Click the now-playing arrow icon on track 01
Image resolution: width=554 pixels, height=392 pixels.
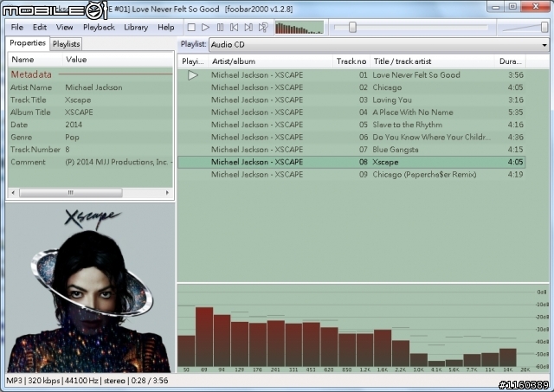192,75
